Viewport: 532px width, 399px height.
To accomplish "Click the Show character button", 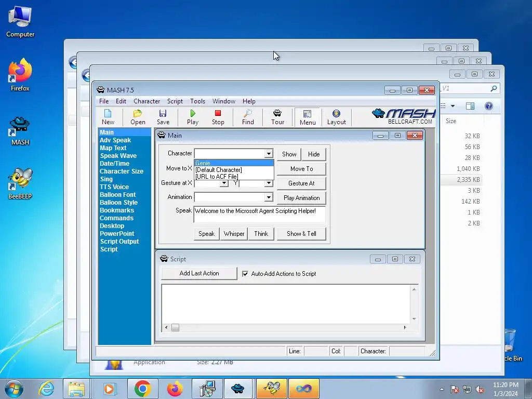I will (289, 154).
